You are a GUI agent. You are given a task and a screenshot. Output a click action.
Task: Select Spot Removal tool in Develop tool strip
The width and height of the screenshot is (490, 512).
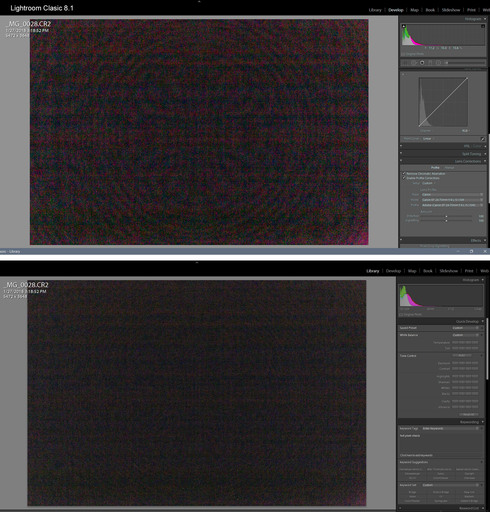click(x=414, y=63)
